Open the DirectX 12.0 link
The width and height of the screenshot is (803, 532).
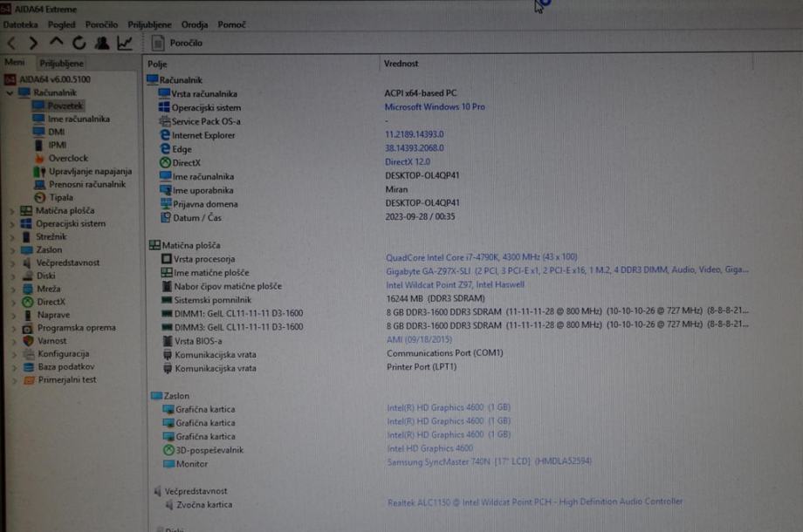point(408,161)
